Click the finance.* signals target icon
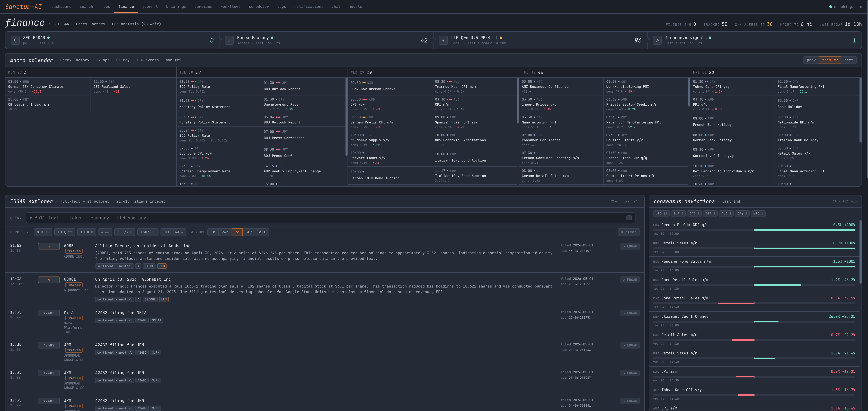Viewport: 868px width, 411px height. 657,40
